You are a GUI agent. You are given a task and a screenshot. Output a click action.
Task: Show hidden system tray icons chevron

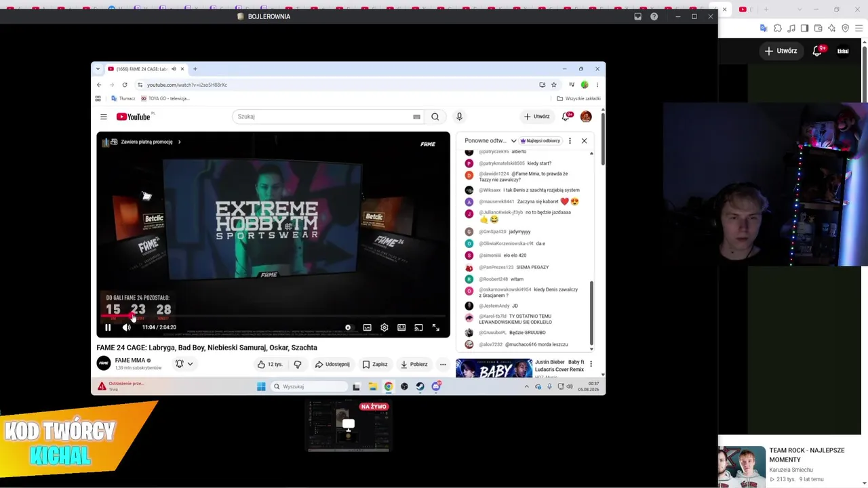(x=526, y=386)
